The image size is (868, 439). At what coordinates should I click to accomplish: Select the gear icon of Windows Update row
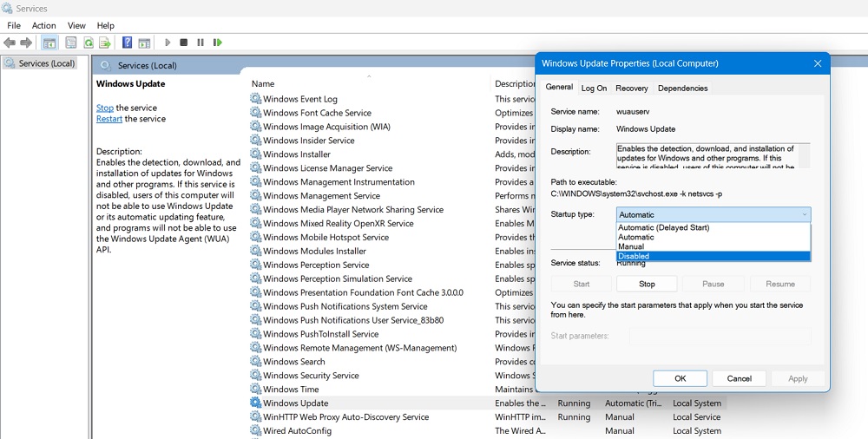255,403
